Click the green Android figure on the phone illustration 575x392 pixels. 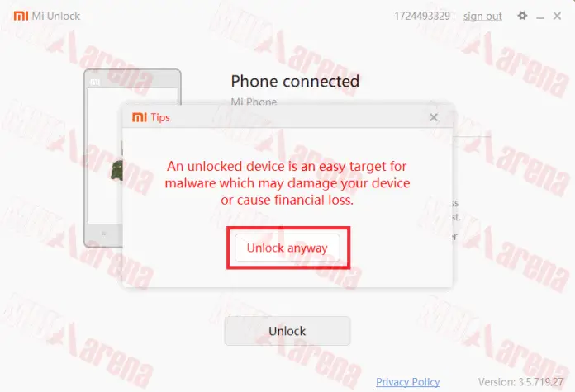pos(116,170)
